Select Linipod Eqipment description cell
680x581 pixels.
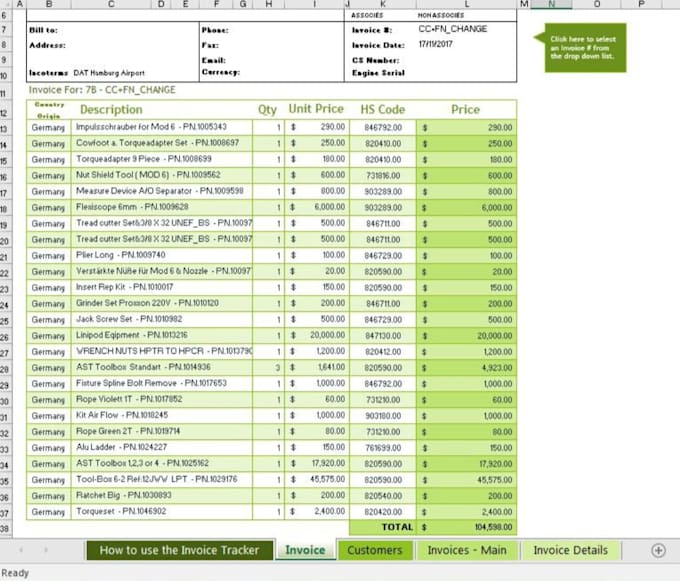(161, 336)
